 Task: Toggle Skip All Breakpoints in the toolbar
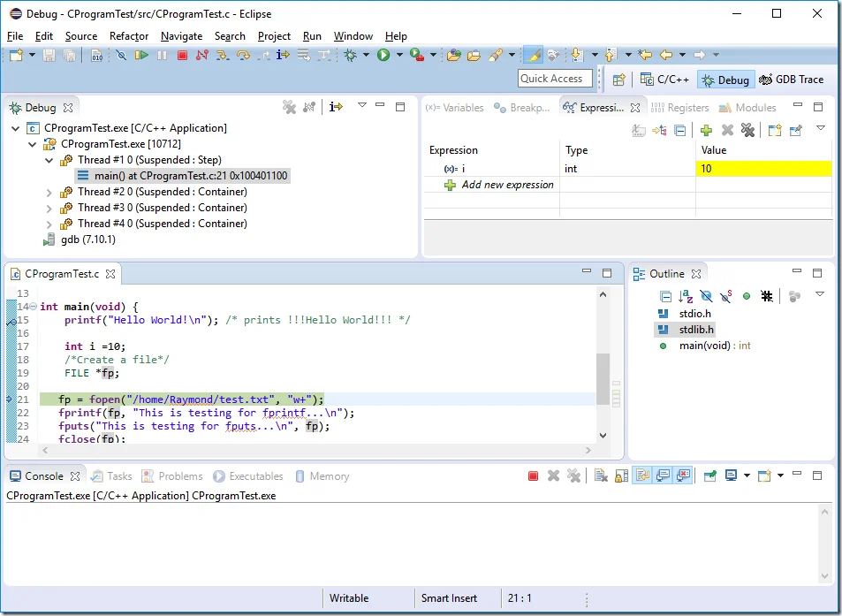[x=121, y=54]
